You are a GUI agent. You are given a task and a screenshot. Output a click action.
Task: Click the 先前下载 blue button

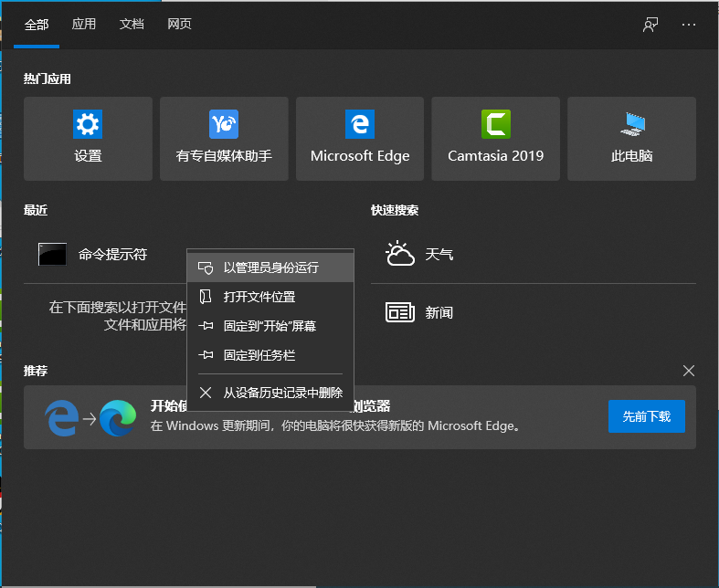tap(646, 416)
